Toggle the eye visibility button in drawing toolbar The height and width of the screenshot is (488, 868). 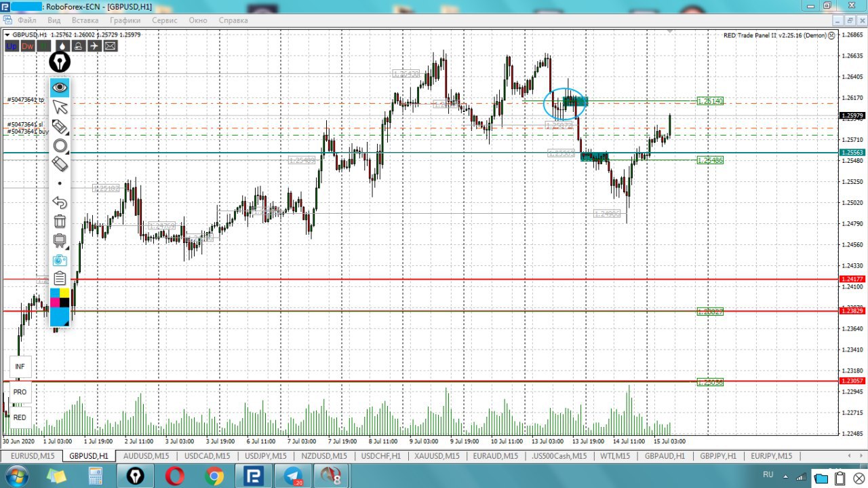point(60,88)
